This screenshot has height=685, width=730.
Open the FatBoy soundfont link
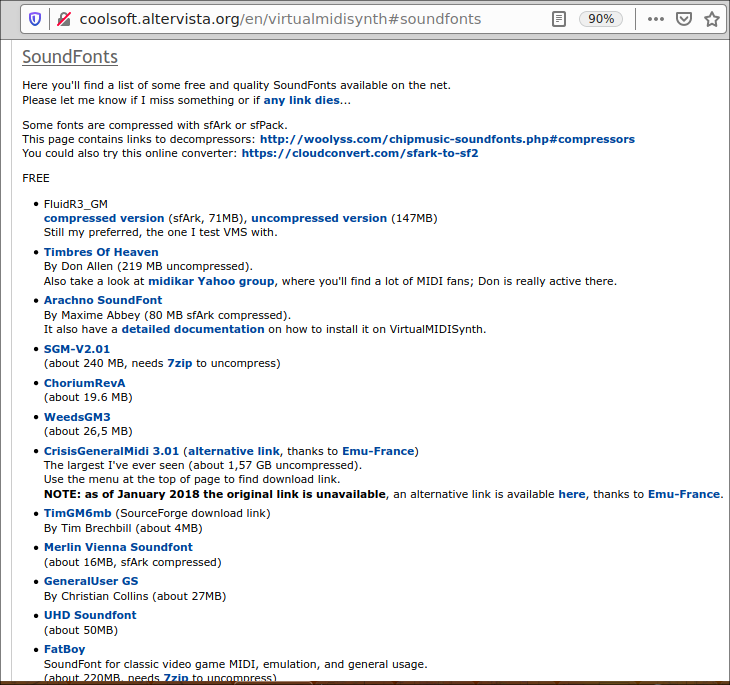point(64,649)
